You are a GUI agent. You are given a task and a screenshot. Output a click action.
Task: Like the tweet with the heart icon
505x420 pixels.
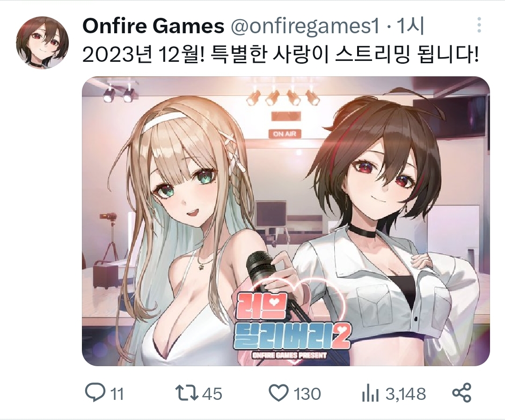(x=278, y=393)
